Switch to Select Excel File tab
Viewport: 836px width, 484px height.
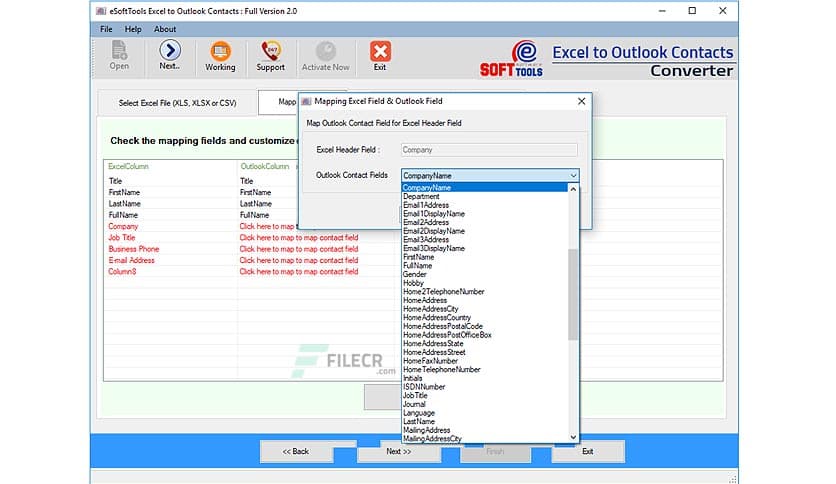[x=177, y=103]
